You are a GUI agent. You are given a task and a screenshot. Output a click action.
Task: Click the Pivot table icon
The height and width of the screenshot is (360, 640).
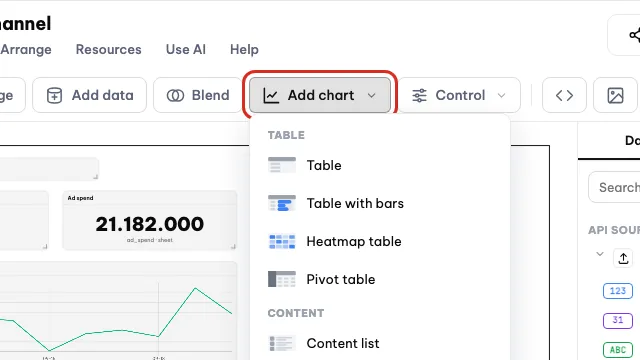click(x=282, y=279)
